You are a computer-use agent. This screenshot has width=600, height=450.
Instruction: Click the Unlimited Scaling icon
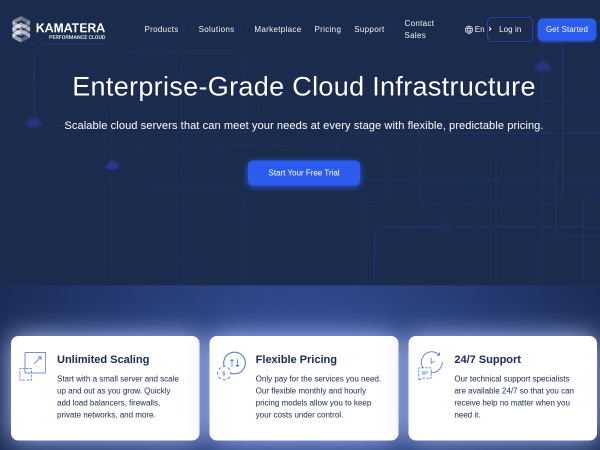coord(33,366)
